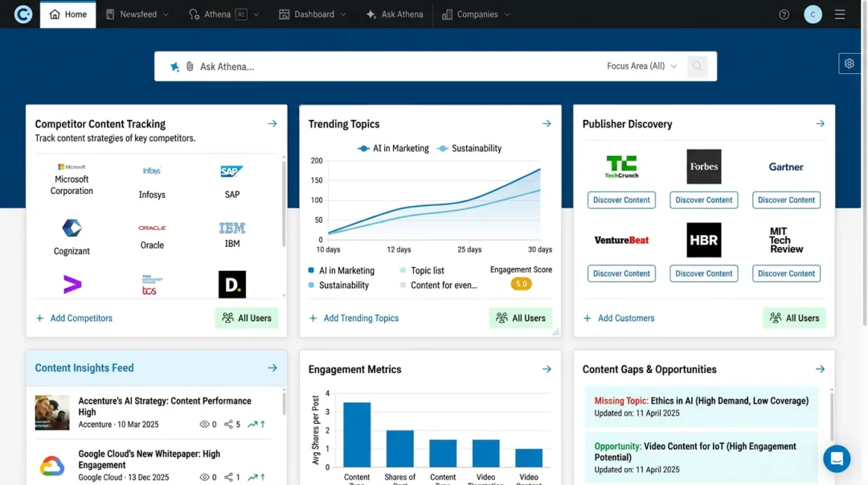Open Accenture's AI Strategy article thumbnail
The image size is (868, 485).
pyautogui.click(x=52, y=413)
